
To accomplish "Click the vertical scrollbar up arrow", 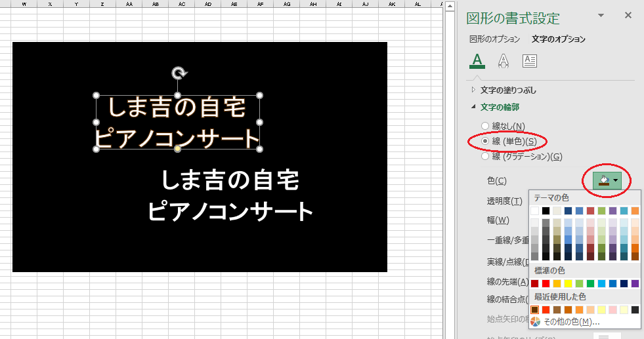I will pyautogui.click(x=450, y=6).
